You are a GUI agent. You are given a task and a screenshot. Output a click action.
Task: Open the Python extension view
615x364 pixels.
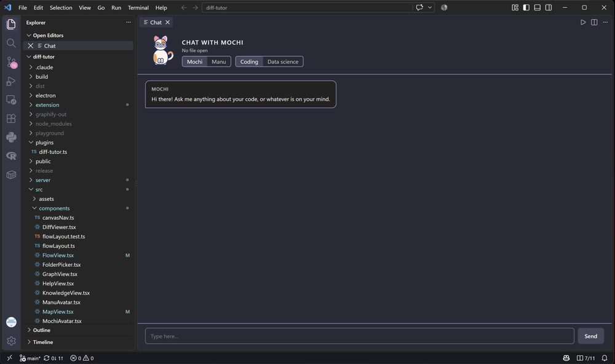[x=11, y=137]
